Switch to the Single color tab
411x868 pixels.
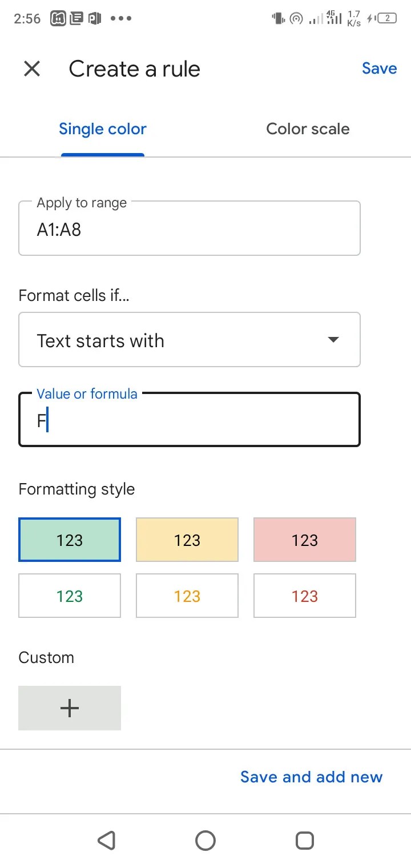[103, 129]
